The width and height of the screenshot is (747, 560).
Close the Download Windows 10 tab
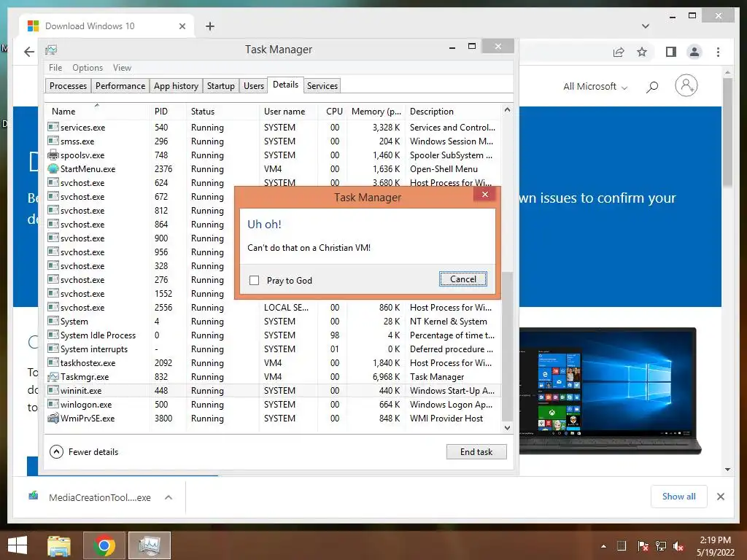click(182, 26)
